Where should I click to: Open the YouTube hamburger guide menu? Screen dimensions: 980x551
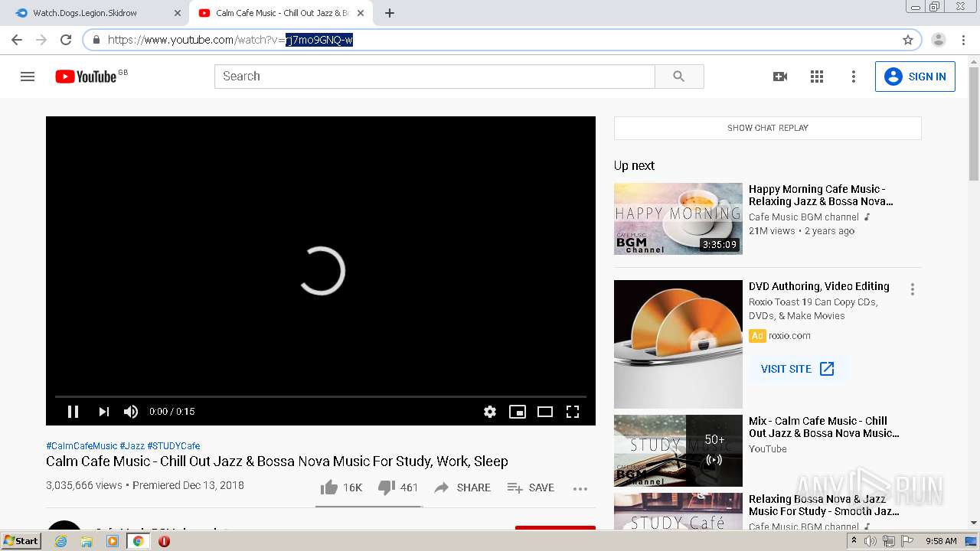pos(28,77)
